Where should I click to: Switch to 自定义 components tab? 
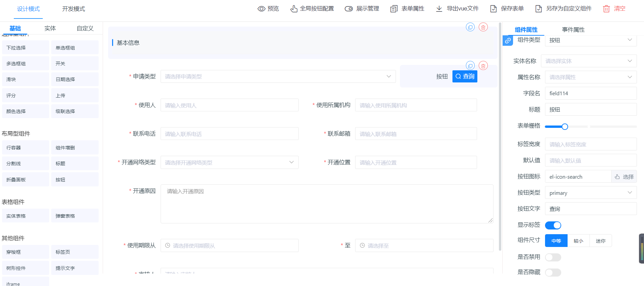(x=85, y=28)
